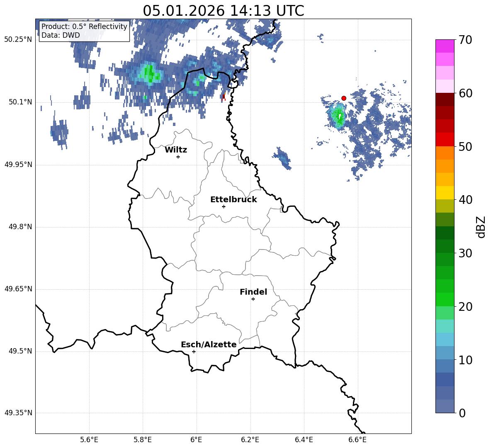Click the 0 tick label on colorbar
This screenshot has height=448, width=491.
(462, 413)
